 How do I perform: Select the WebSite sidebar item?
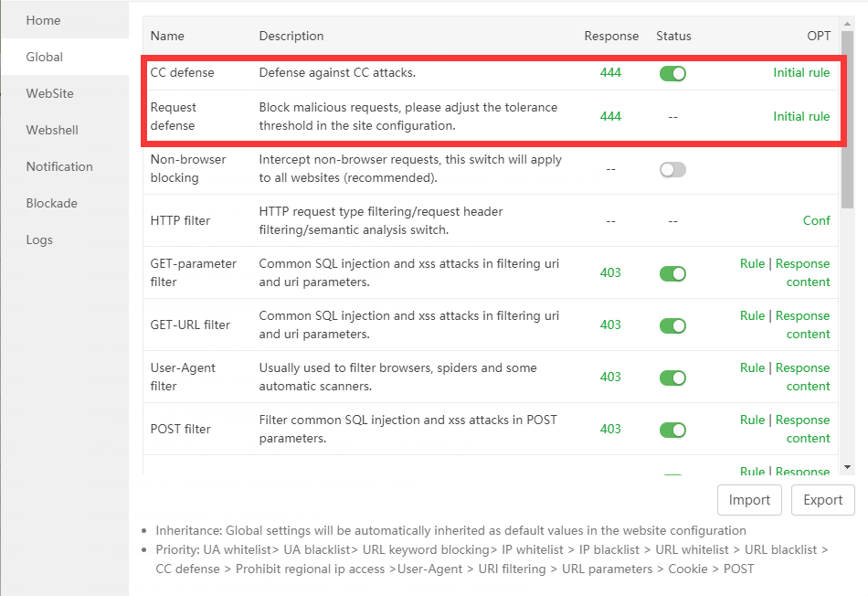49,93
